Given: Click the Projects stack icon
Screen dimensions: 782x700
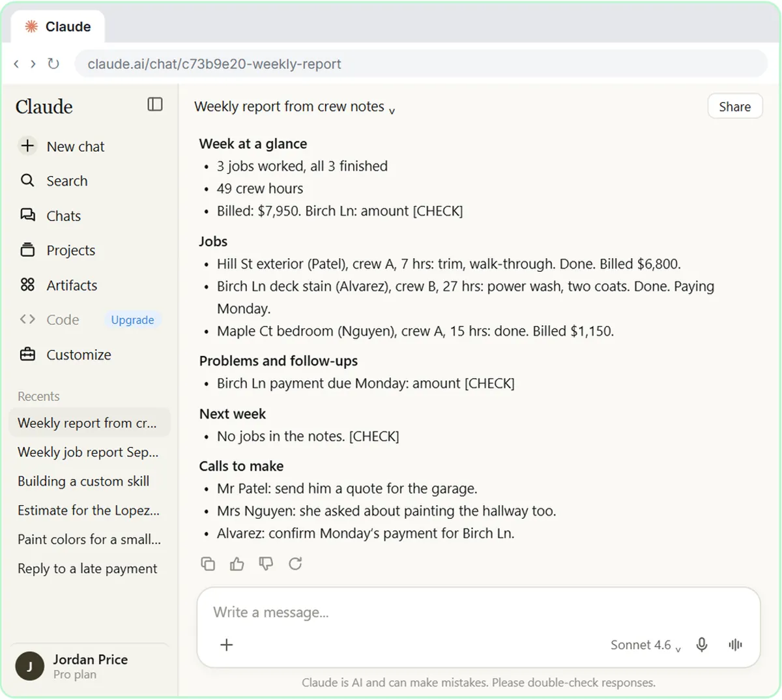Looking at the screenshot, I should (x=27, y=250).
